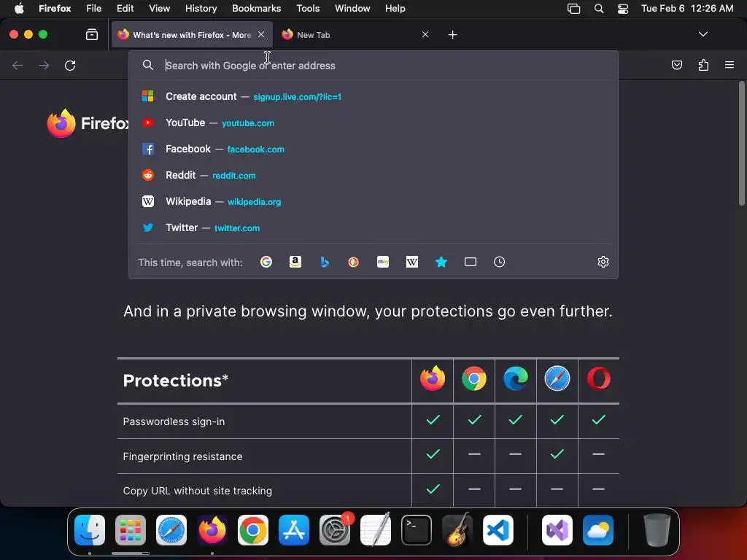Click the date and time in menu bar
Screen dimensions: 747x560
tap(687, 9)
